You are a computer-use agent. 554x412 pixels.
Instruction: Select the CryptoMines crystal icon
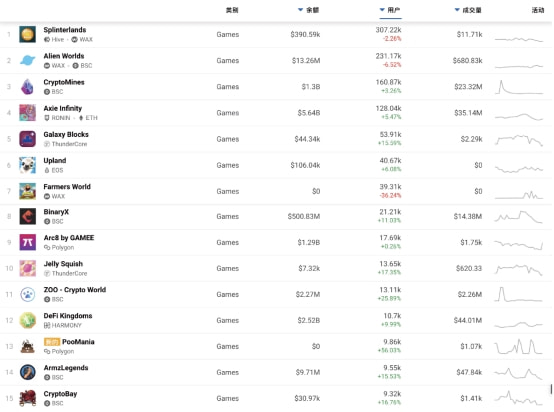point(27,87)
